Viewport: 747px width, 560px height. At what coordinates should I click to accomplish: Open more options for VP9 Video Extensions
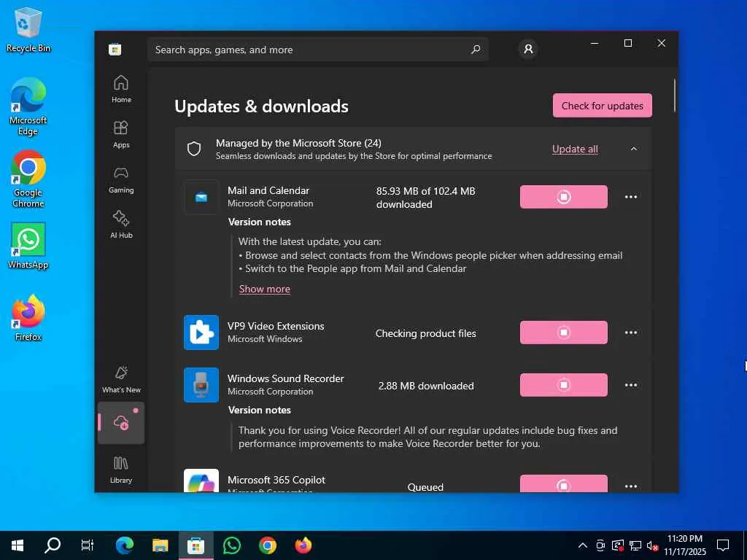(x=631, y=332)
